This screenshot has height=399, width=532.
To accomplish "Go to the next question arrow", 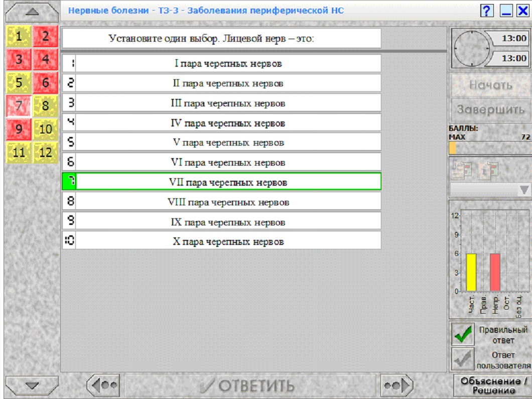I will point(396,385).
